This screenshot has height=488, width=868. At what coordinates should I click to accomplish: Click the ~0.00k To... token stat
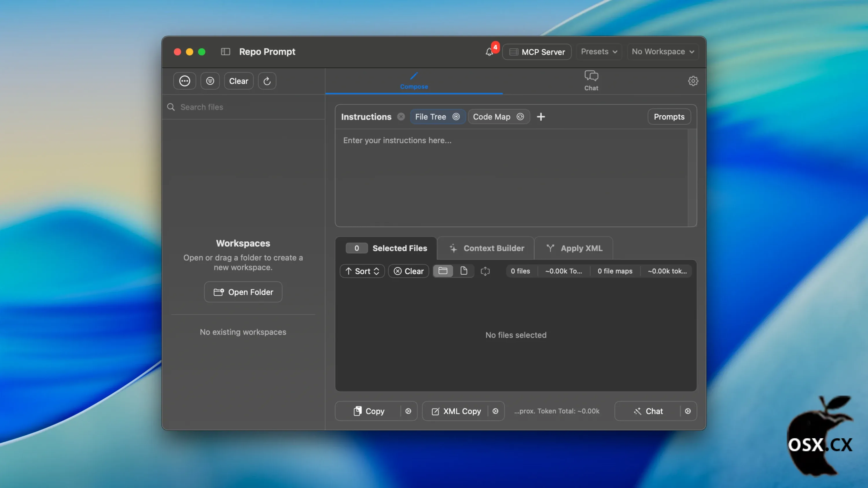coord(563,271)
